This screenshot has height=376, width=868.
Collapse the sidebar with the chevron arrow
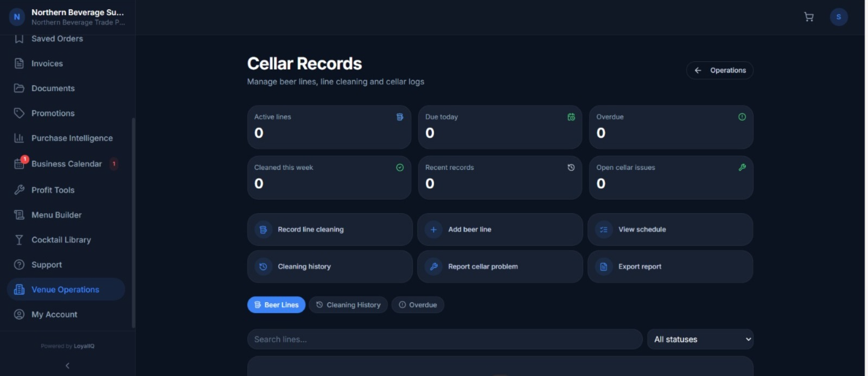[67, 366]
